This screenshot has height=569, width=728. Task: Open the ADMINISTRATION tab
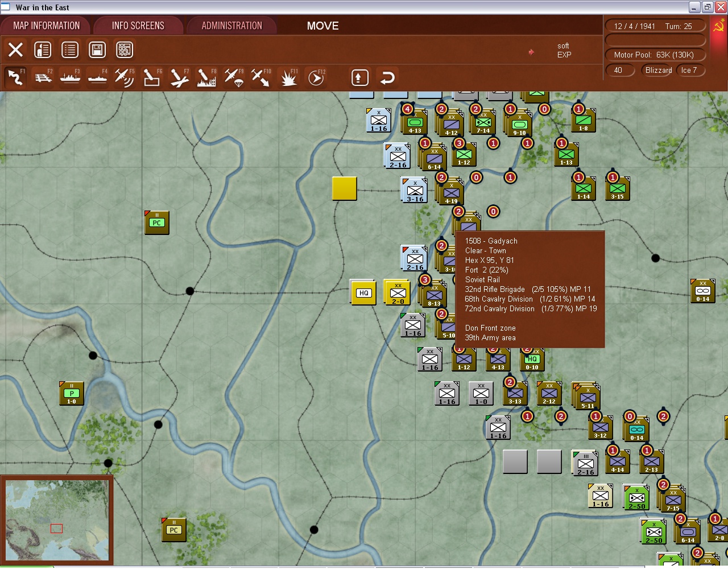tap(231, 26)
